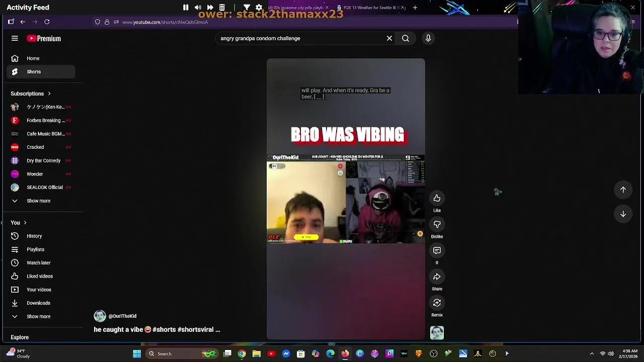Reload the YouTube page
Screen dimensions: 644x362
click(x=47, y=22)
